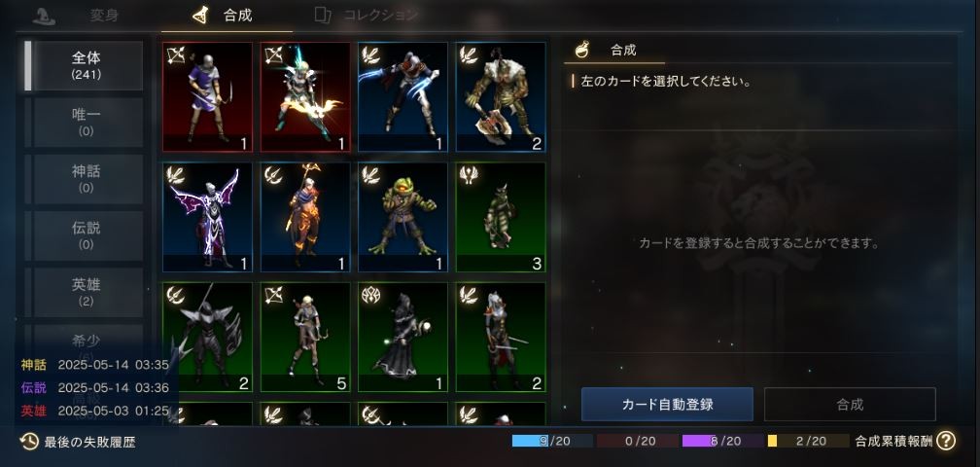Filter cards by 英雄 (2) category
The height and width of the screenshot is (467, 980).
coord(87,292)
